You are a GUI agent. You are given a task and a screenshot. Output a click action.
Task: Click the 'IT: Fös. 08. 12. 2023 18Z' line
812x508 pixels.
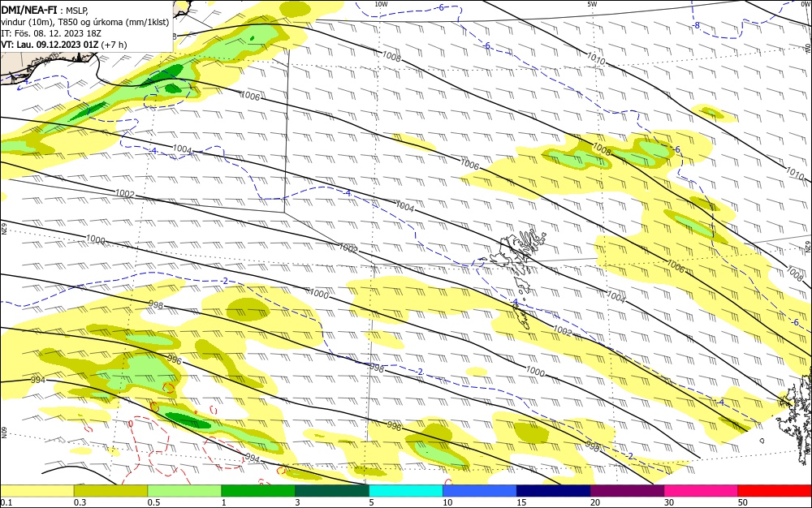click(50, 33)
